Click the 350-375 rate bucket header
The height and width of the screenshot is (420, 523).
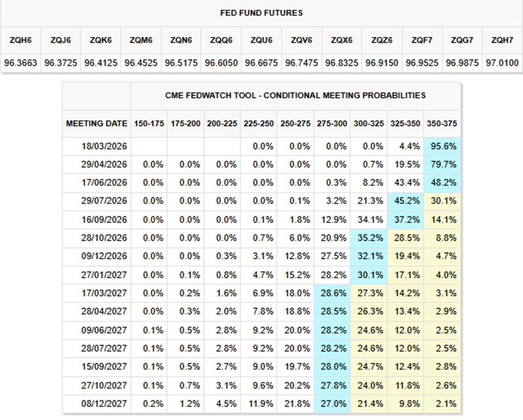[x=442, y=123]
